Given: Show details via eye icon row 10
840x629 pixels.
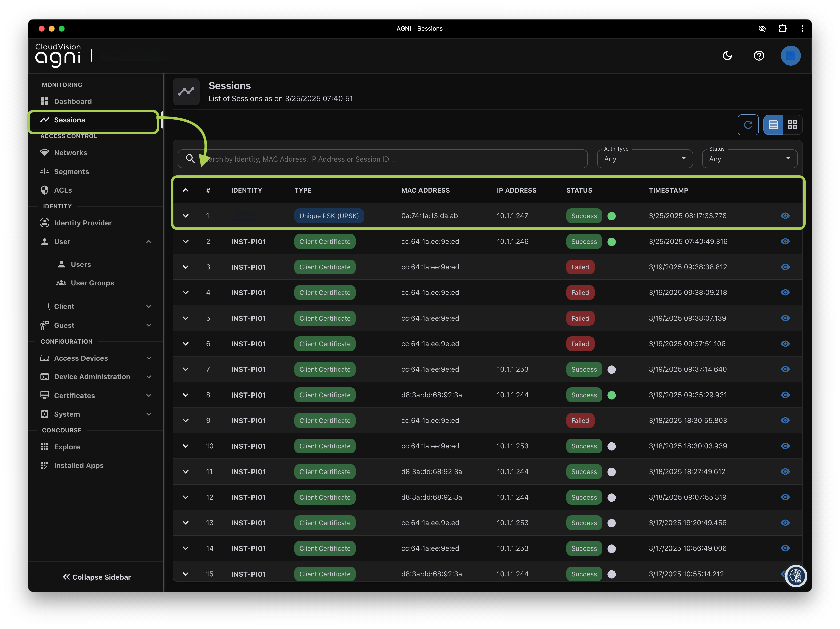Looking at the screenshot, I should point(785,446).
